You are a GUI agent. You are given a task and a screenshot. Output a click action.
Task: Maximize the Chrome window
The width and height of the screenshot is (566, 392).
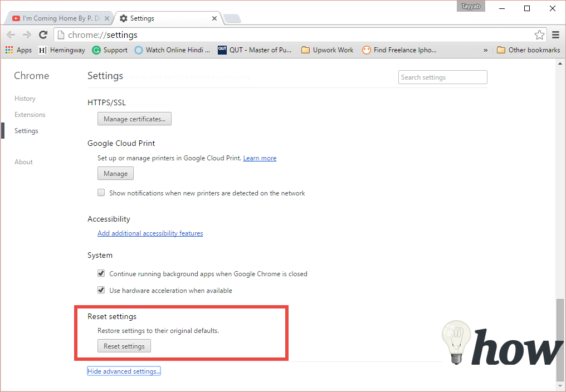tap(527, 8)
